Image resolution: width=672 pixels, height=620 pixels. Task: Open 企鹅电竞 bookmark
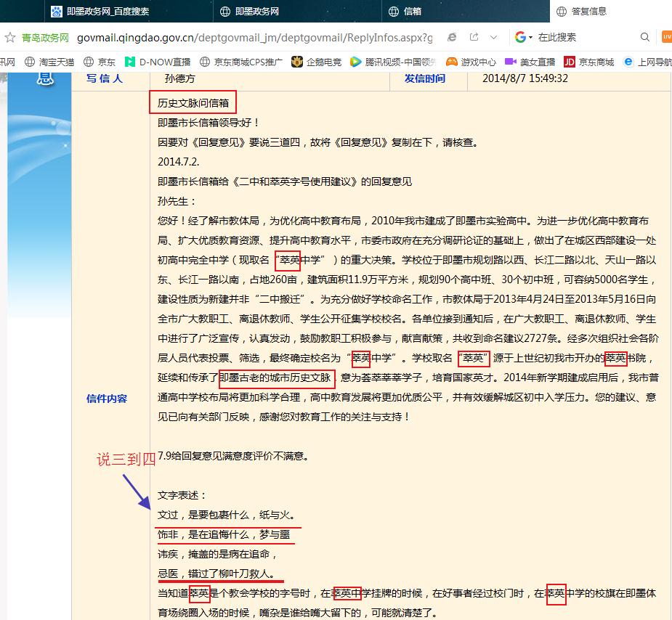316,62
